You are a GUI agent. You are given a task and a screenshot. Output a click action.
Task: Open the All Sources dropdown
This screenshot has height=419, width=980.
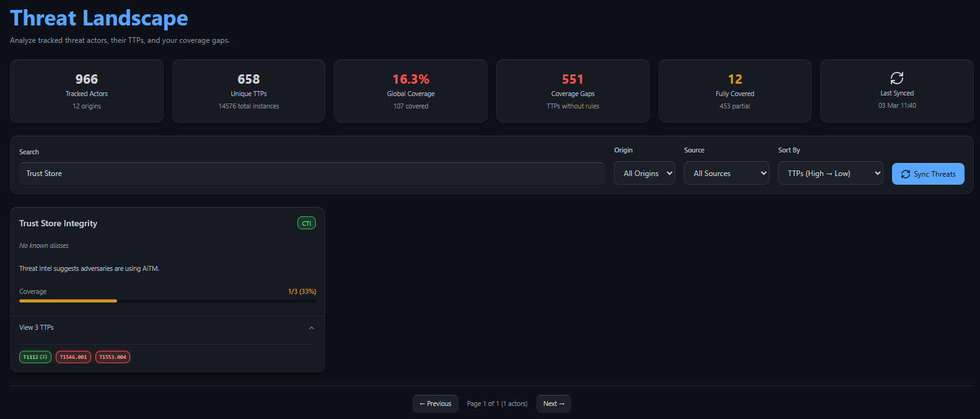[726, 174]
